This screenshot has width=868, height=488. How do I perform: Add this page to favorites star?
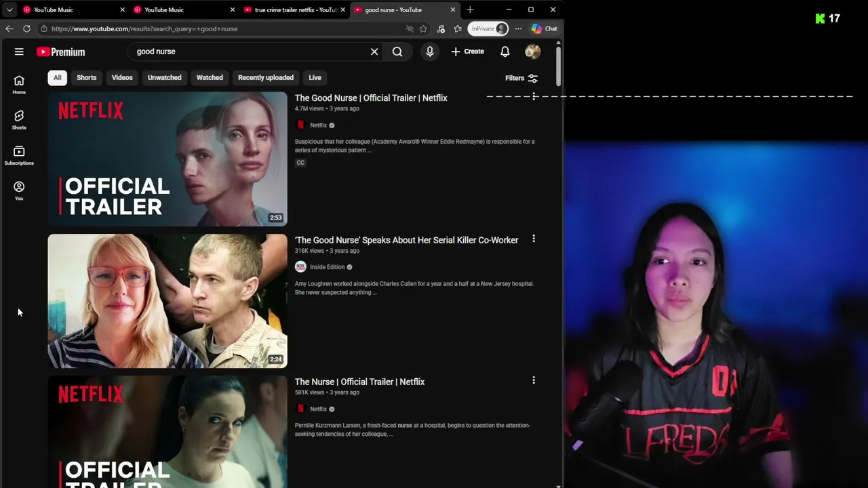[x=423, y=28]
